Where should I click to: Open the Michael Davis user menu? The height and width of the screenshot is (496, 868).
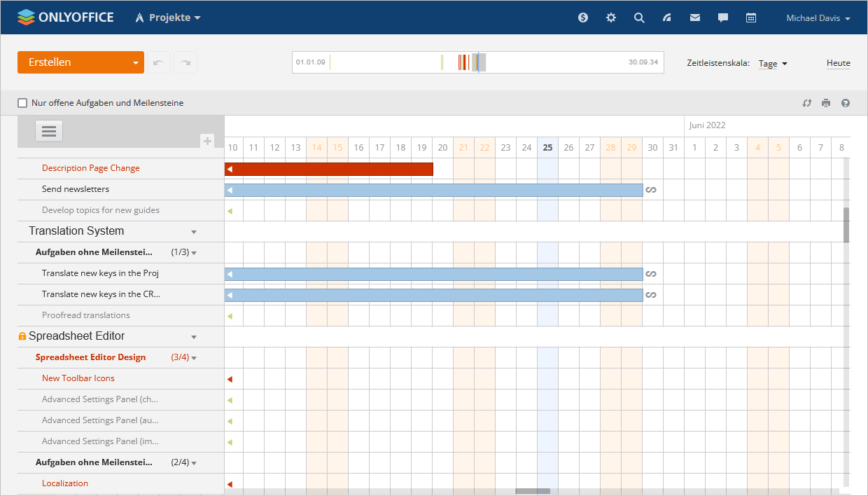click(818, 18)
